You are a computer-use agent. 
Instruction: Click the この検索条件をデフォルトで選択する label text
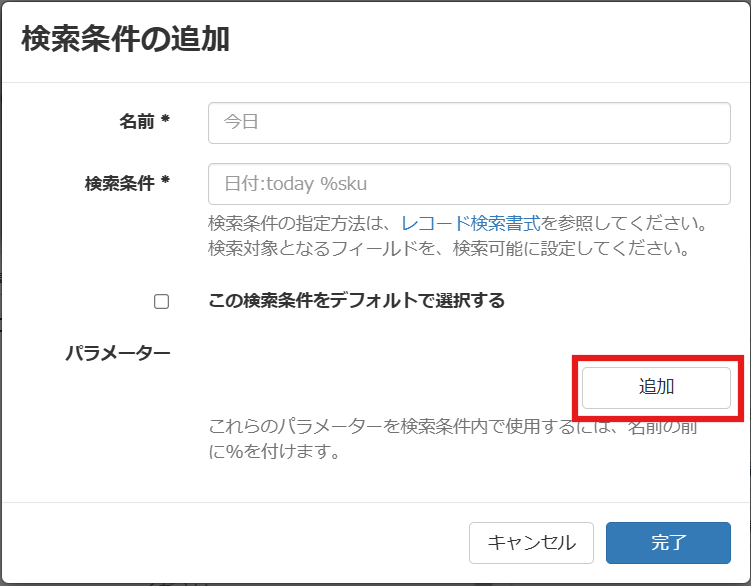(x=356, y=301)
